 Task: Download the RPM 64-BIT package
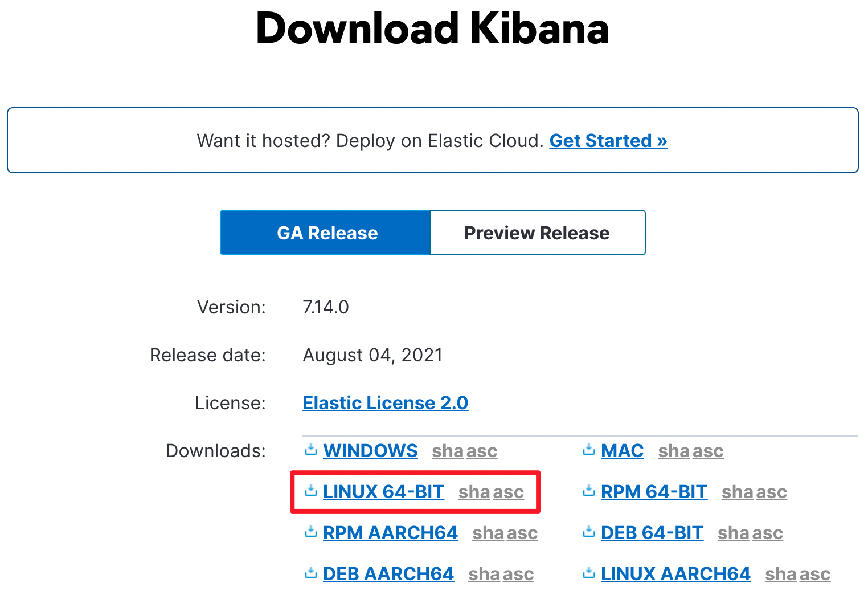click(653, 492)
